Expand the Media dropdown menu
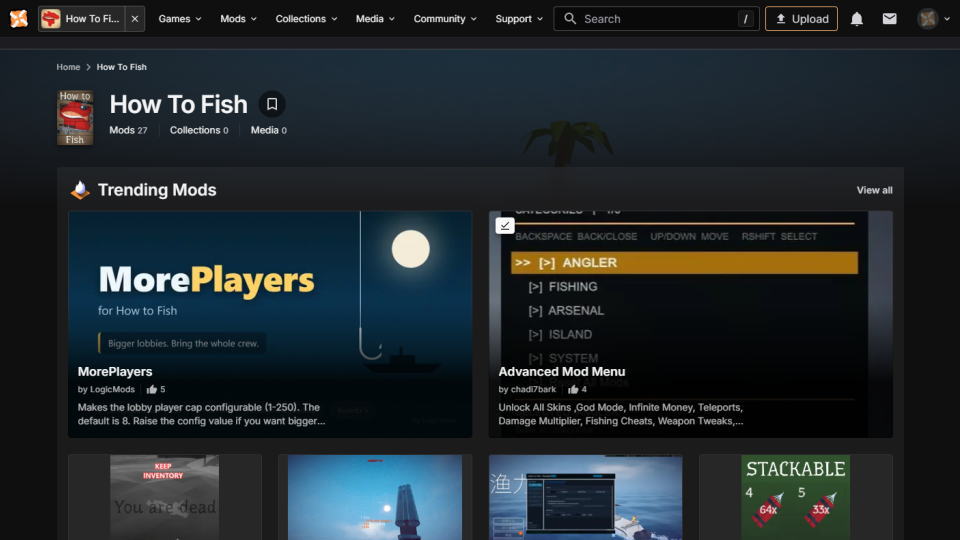Screen dimensions: 960x540 tap(375, 19)
